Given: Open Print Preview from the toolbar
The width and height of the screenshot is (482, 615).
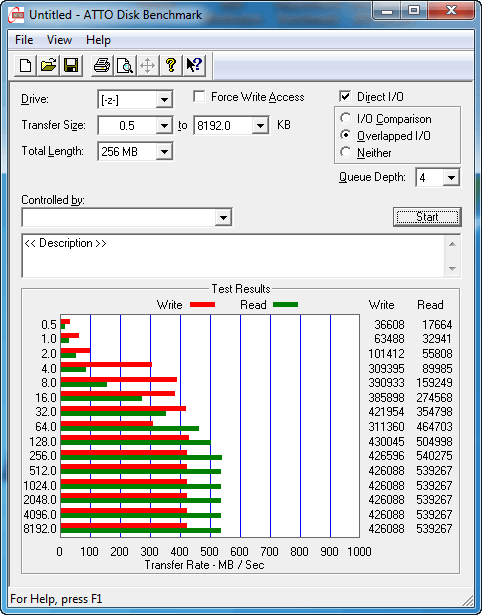Looking at the screenshot, I should [125, 65].
